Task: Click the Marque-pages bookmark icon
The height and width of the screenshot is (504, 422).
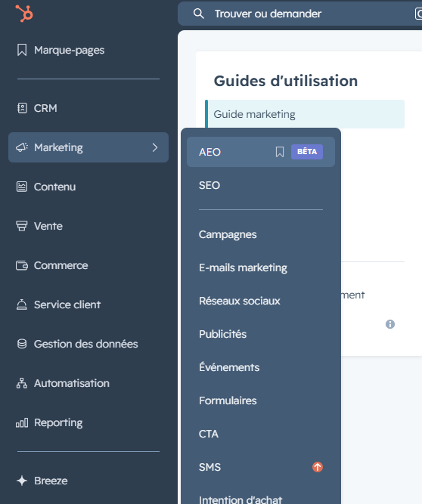Action: pos(22,50)
